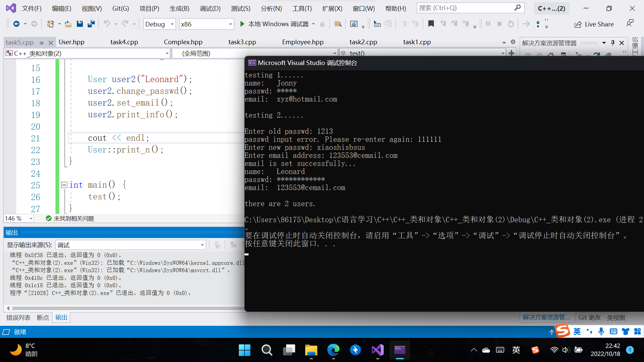Open the 调试(D) menu
Screen dimensions: 644x362
pos(210,8)
